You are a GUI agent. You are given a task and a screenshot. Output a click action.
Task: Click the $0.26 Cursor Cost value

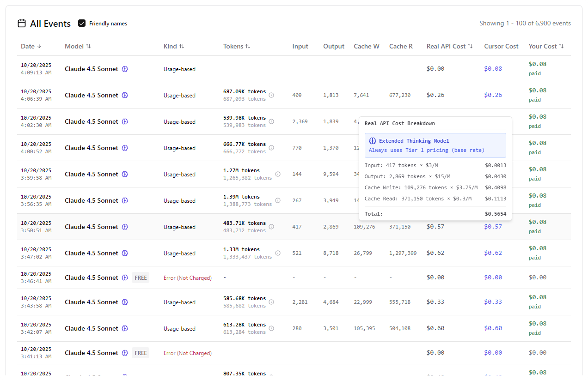click(x=493, y=95)
